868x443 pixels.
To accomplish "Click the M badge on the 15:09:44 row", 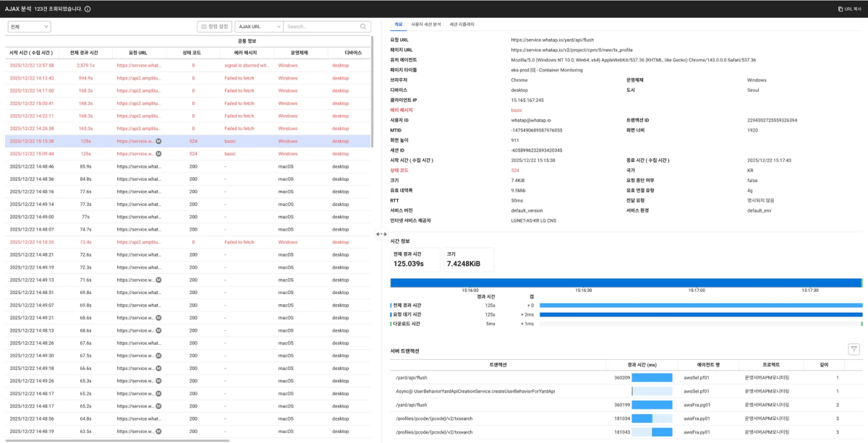I will pyautogui.click(x=158, y=154).
